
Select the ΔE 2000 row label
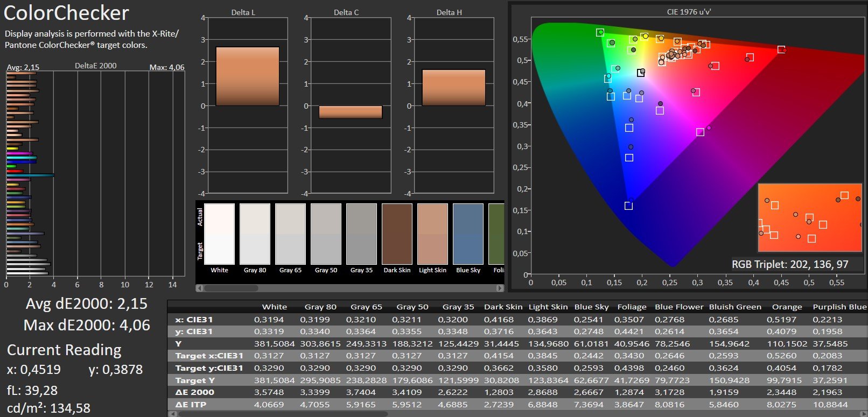pos(194,392)
